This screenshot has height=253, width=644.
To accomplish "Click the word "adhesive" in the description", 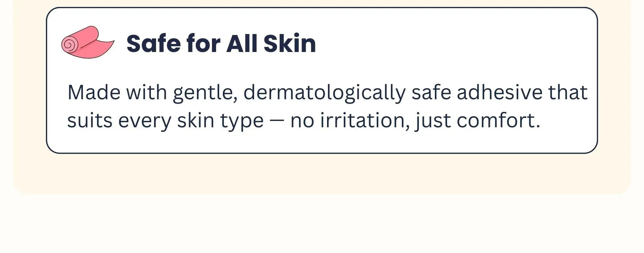I will [x=499, y=93].
